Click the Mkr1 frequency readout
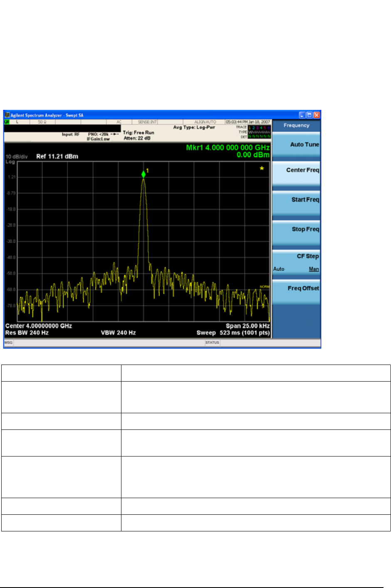This screenshot has height=588, width=391. tap(228, 148)
